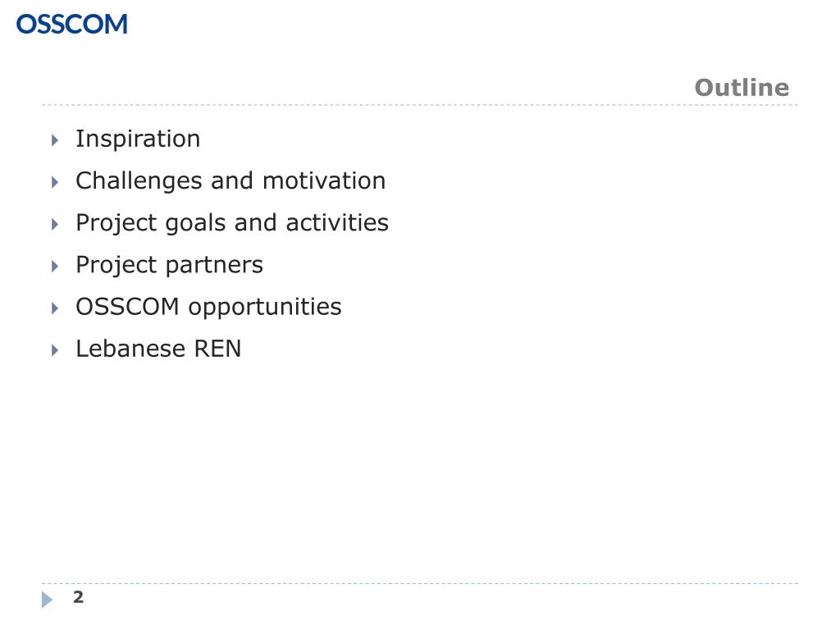The width and height of the screenshot is (840, 630).
Task: Select the Project goals and activities line
Action: (x=232, y=223)
